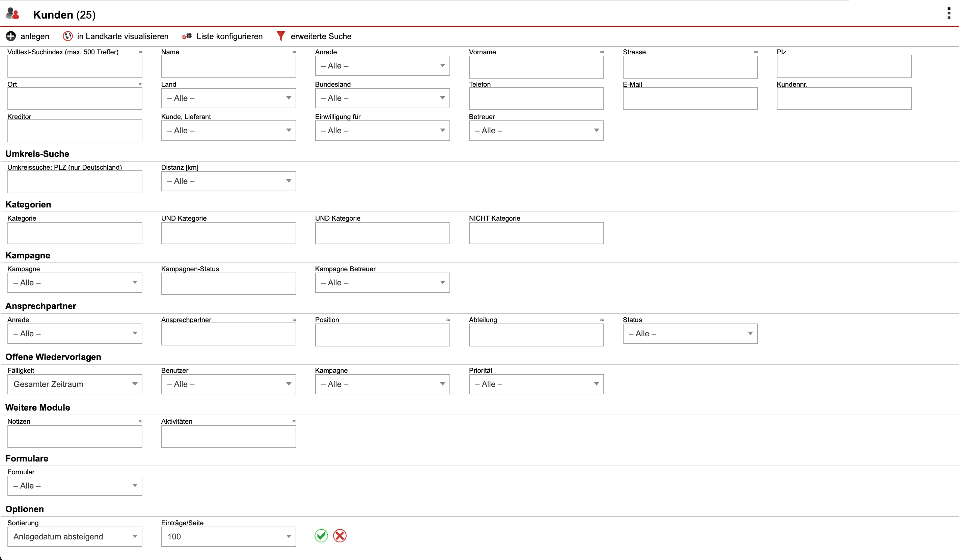This screenshot has width=959, height=560.
Task: Click the 'Liste konfigurieren' toolbar label
Action: coord(229,36)
